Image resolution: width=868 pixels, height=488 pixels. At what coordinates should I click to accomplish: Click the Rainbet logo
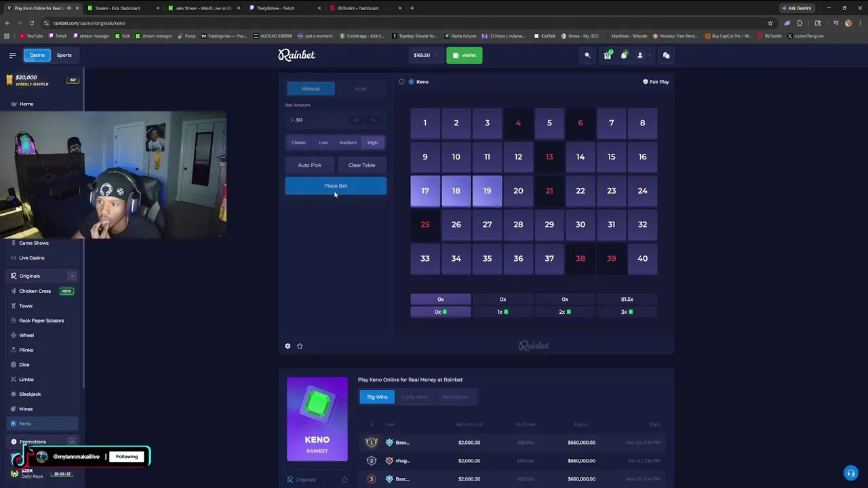(296, 55)
